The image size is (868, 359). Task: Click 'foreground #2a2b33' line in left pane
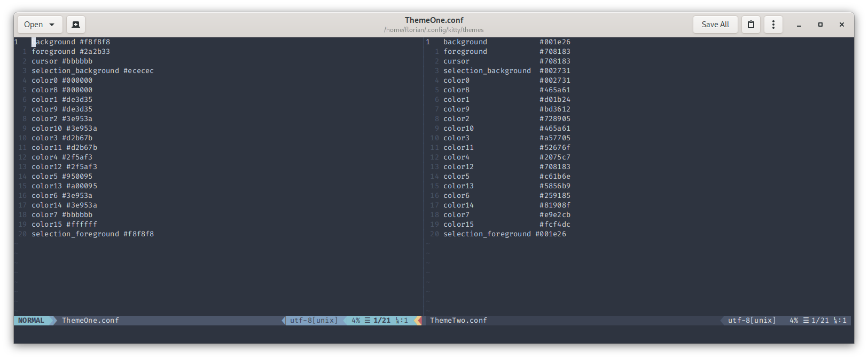pyautogui.click(x=71, y=52)
